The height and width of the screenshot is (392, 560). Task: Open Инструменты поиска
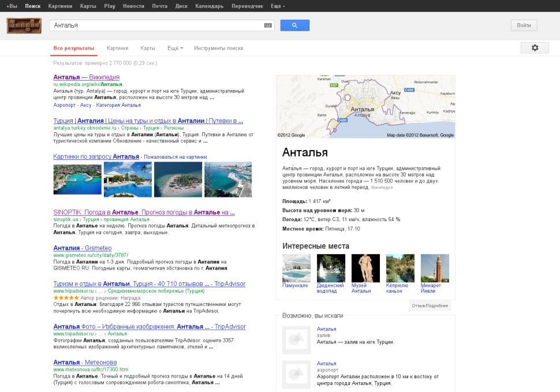click(x=219, y=48)
